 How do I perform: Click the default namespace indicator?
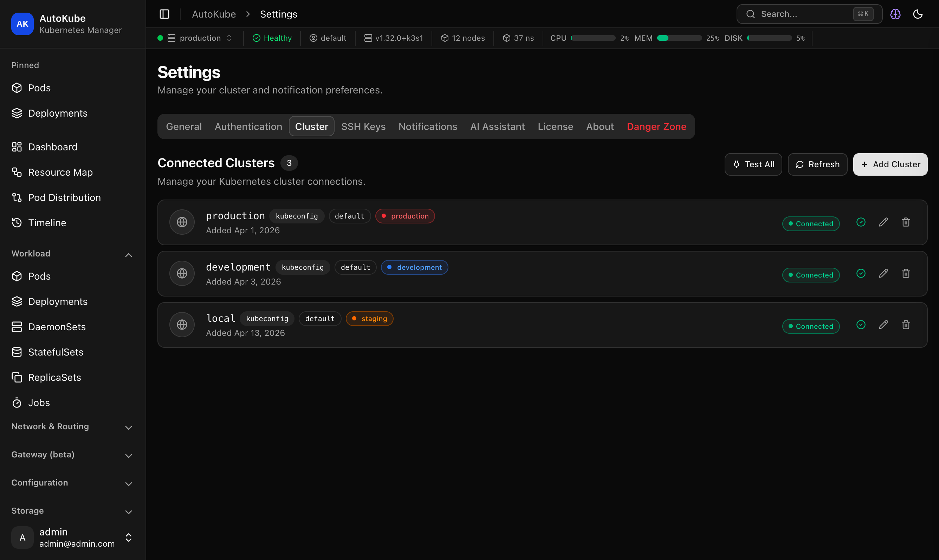tap(328, 38)
